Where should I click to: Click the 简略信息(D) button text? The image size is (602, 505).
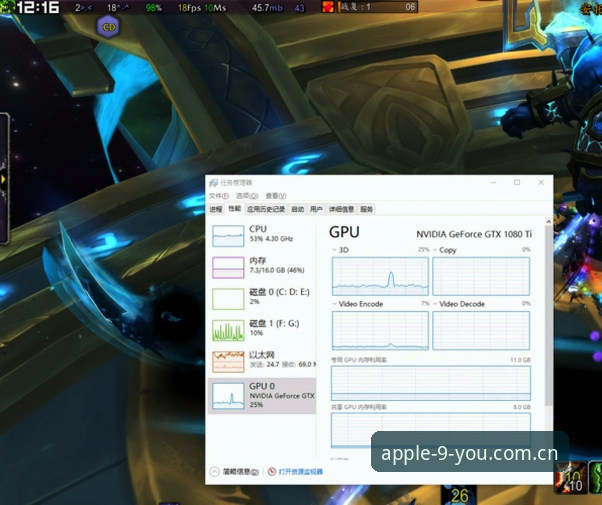[x=241, y=472]
